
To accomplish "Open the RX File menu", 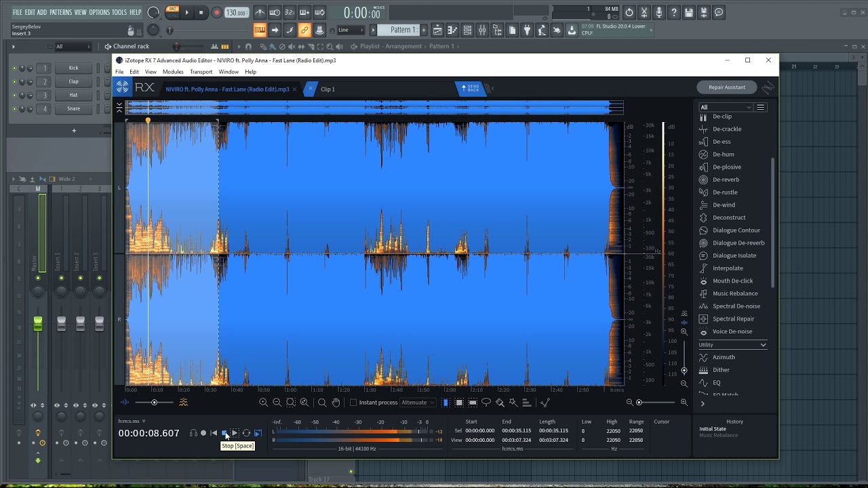I will 119,72.
